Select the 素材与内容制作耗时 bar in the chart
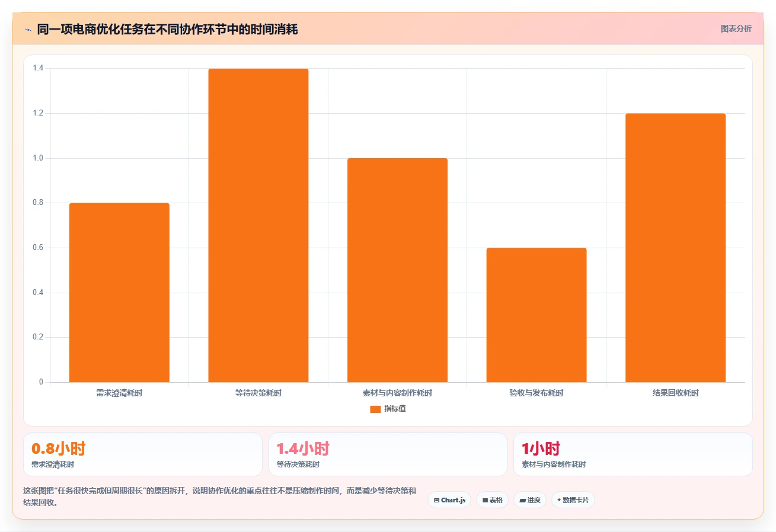This screenshot has width=776, height=532. coord(397,270)
